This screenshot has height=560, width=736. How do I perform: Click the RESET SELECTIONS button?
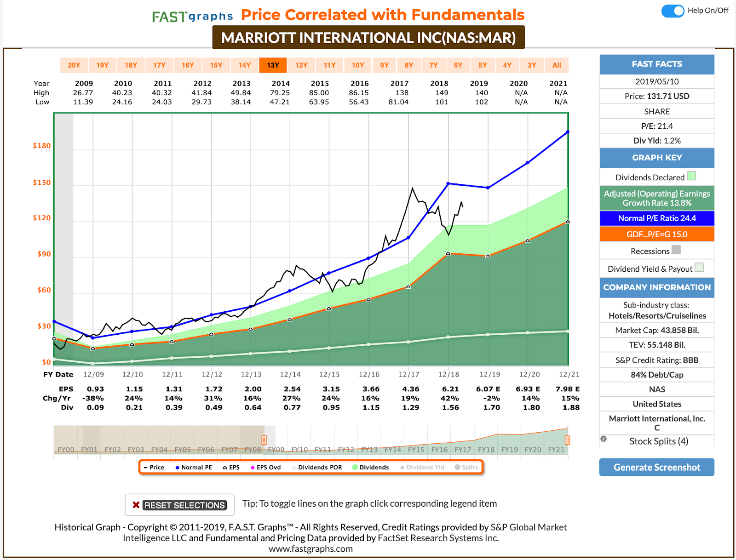click(x=184, y=505)
